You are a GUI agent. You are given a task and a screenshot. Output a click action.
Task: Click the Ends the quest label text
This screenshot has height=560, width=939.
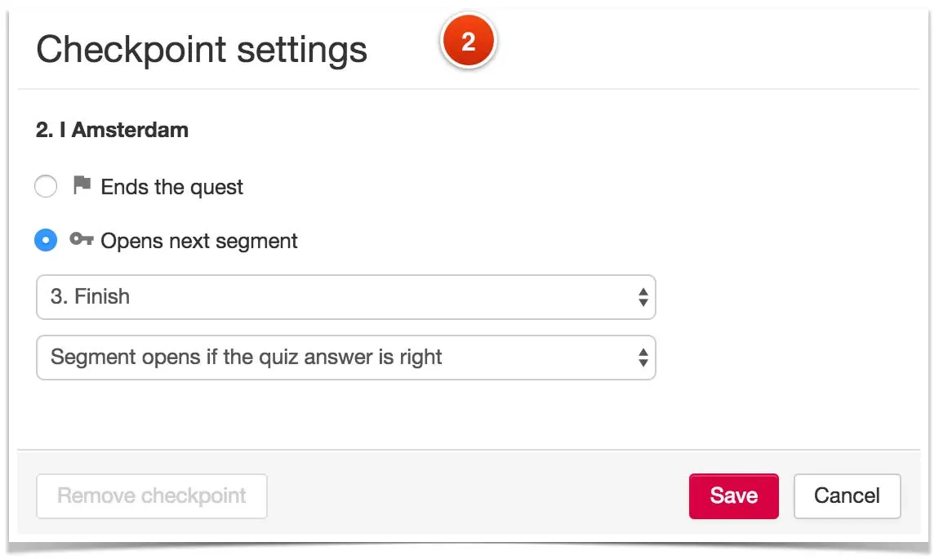(x=171, y=187)
